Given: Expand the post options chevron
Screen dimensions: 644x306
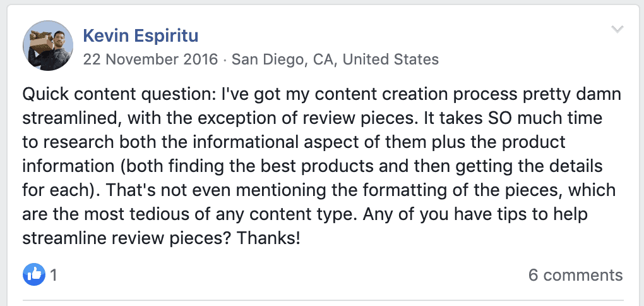Looking at the screenshot, I should point(617,29).
